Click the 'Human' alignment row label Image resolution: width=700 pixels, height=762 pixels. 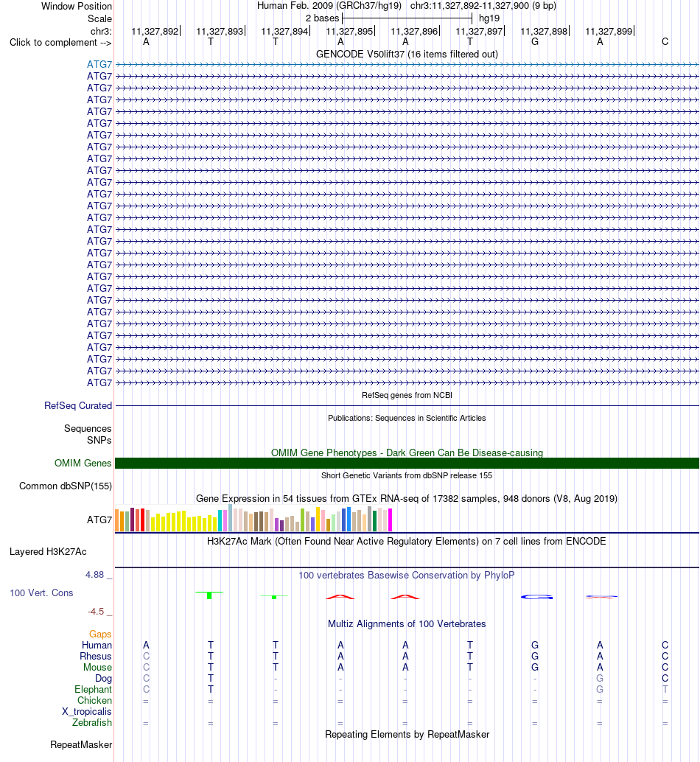tap(97, 645)
